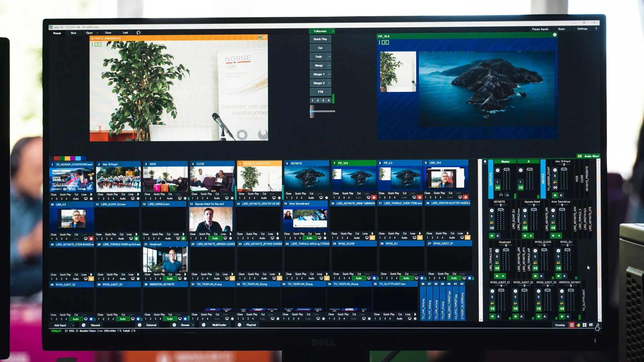644x362 pixels.
Task: Toggle solo on Intro 16-9.mp4 channel
Action: click(555, 176)
